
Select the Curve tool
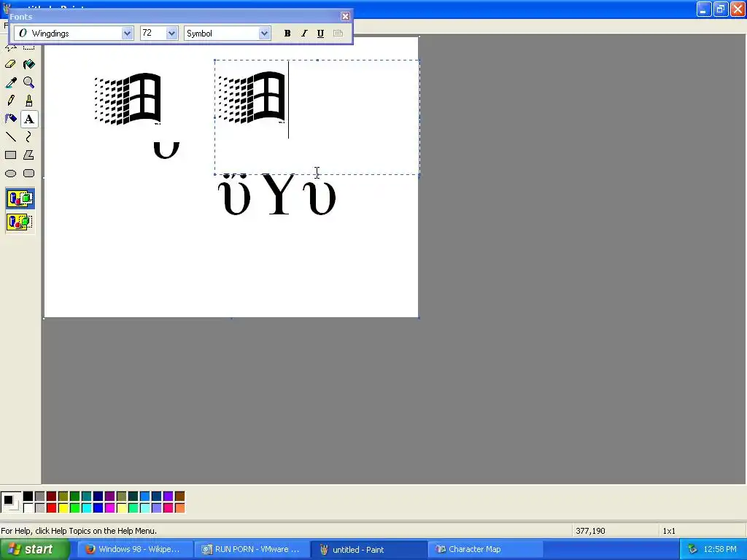click(29, 137)
